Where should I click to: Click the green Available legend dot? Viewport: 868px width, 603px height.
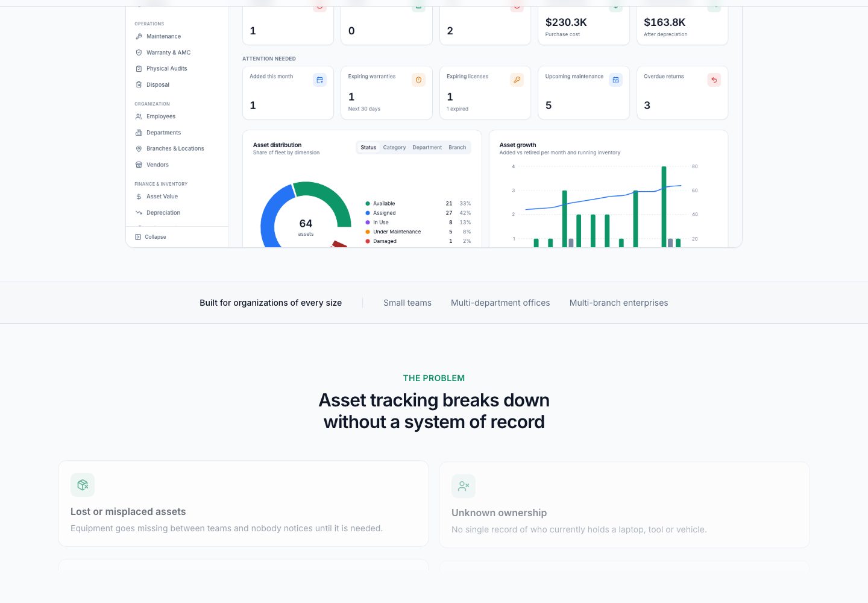coord(368,204)
